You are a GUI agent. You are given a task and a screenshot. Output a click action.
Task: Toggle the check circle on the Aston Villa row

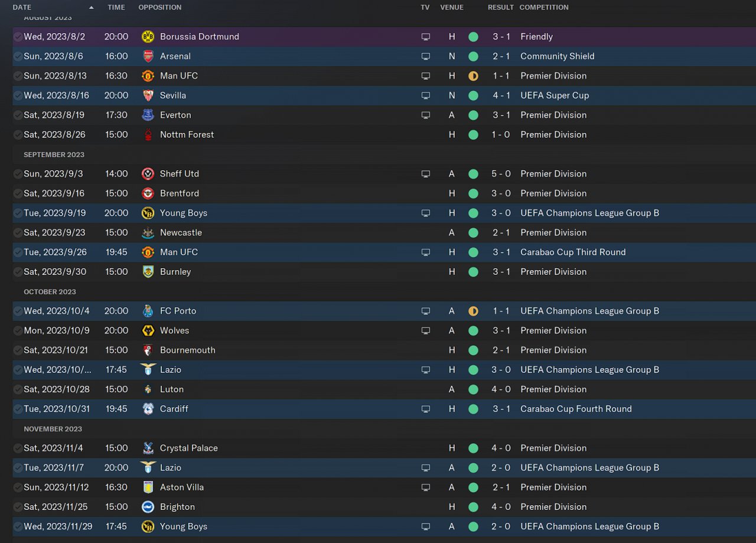pyautogui.click(x=18, y=487)
